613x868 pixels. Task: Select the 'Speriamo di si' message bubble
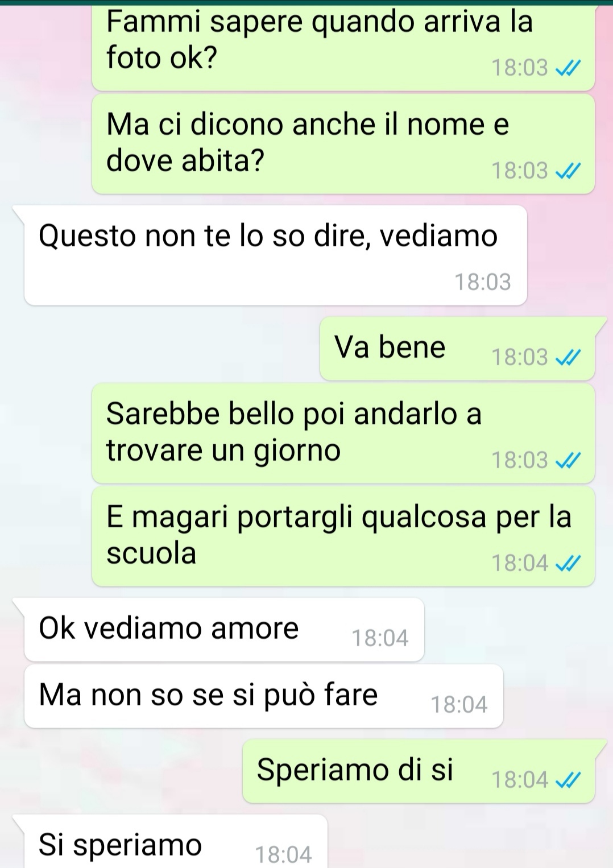point(419,771)
